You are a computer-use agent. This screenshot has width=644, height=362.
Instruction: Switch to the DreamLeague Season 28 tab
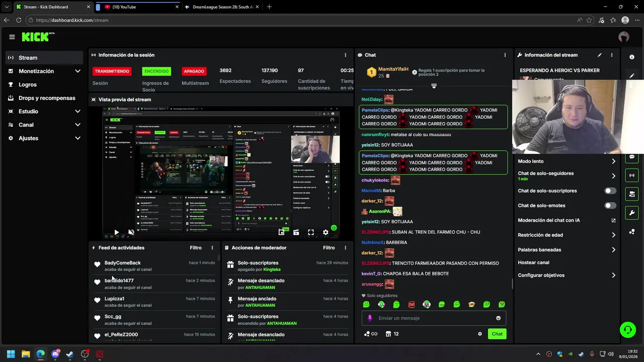[x=221, y=7]
